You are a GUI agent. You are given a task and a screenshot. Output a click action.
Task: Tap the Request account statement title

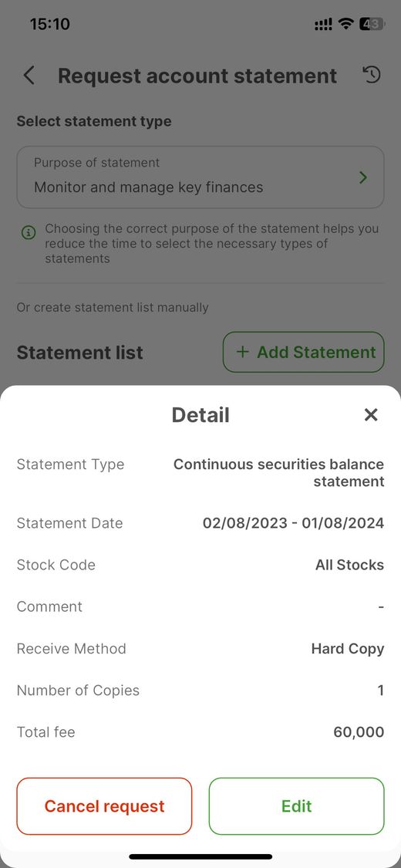(x=197, y=76)
